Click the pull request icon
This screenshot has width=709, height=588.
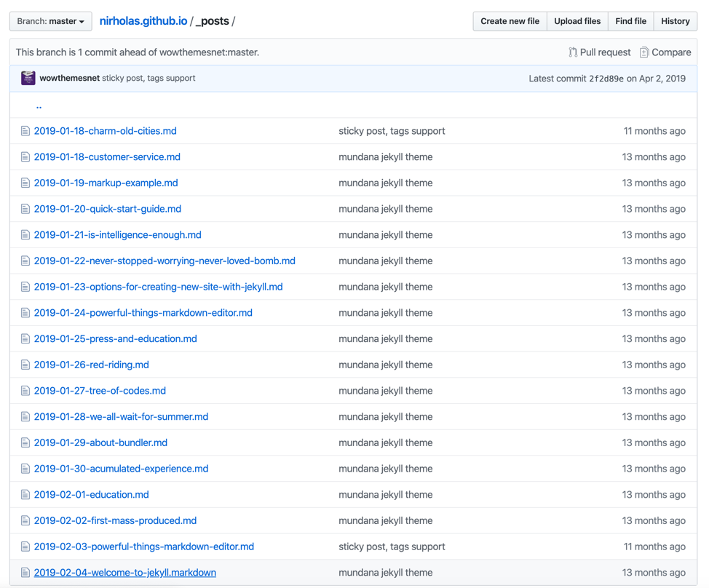[x=573, y=52]
